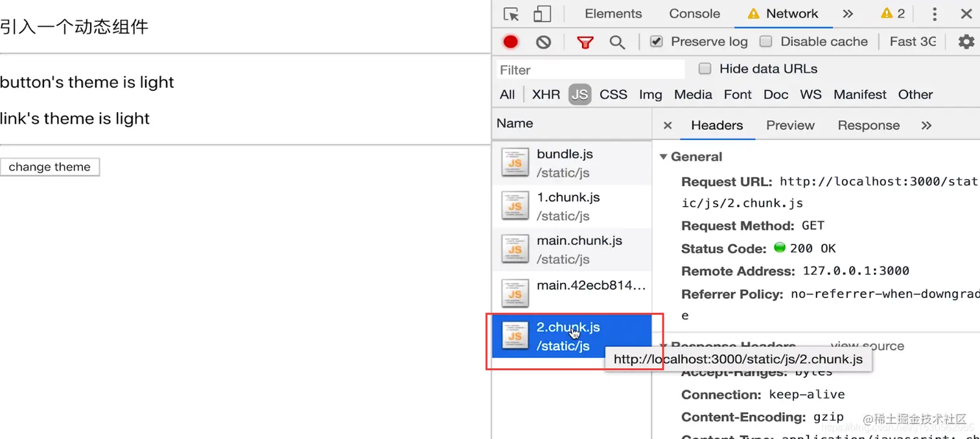The width and height of the screenshot is (980, 439).
Task: Click the Referrer Policy label
Action: coord(732,294)
